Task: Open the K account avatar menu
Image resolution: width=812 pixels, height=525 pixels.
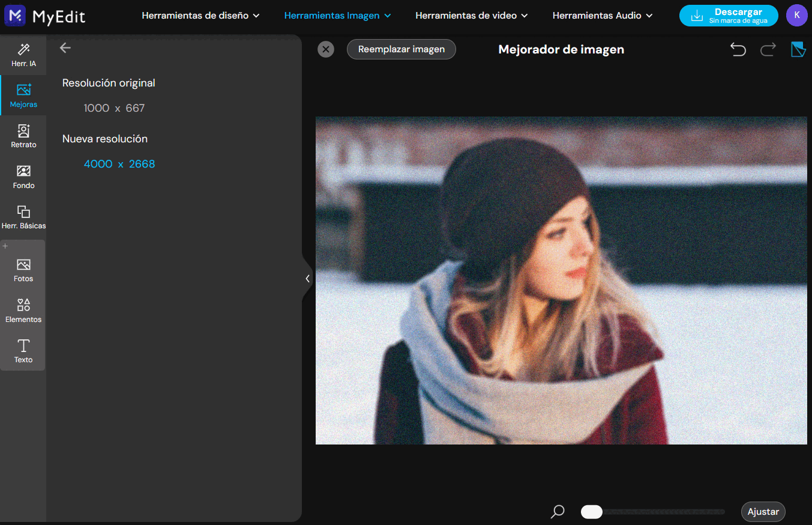Action: click(796, 15)
